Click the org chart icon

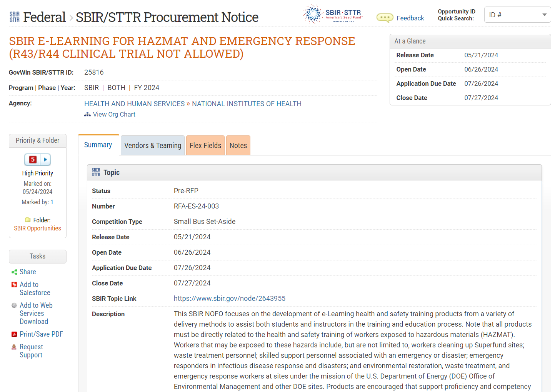(87, 115)
